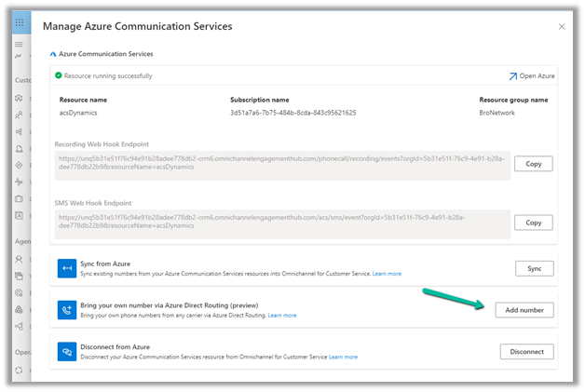
Task: Open the Open Azure link
Action: (537, 76)
